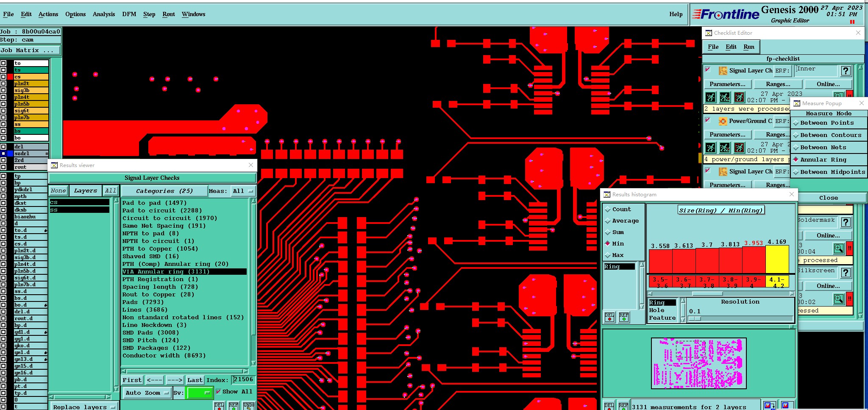The image size is (868, 410).
Task: Click the Resolution slider in the histogram
Action: coord(740,319)
